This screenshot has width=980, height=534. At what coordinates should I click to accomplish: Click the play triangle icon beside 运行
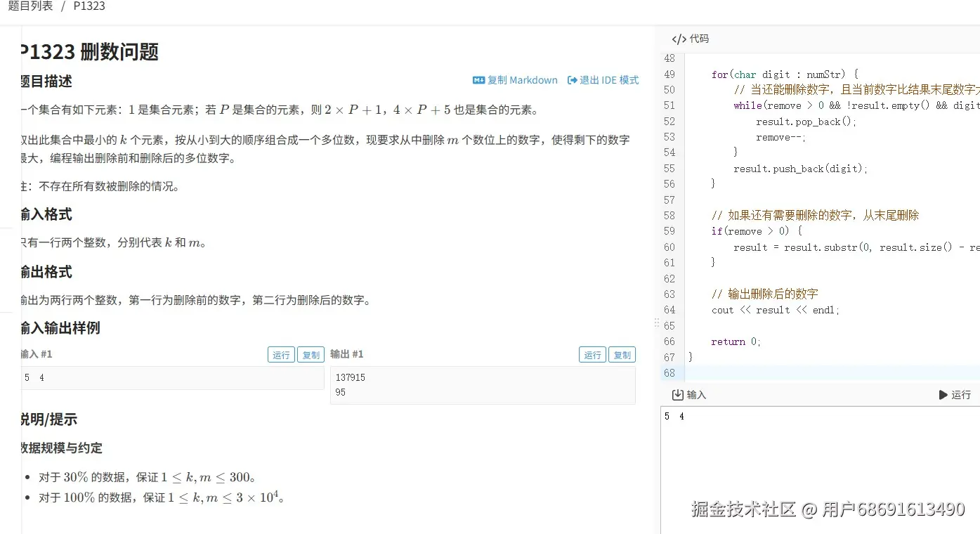click(x=943, y=394)
